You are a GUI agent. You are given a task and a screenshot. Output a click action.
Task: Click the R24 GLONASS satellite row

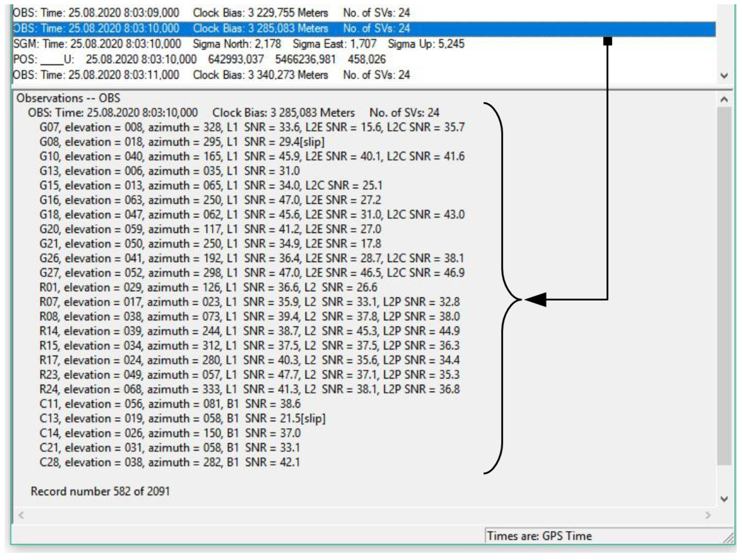click(x=250, y=389)
